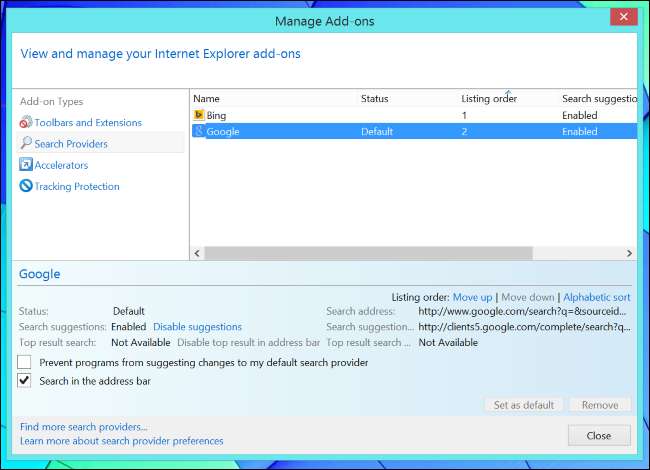Click the Google details heading
The image size is (650, 470).
40,274
